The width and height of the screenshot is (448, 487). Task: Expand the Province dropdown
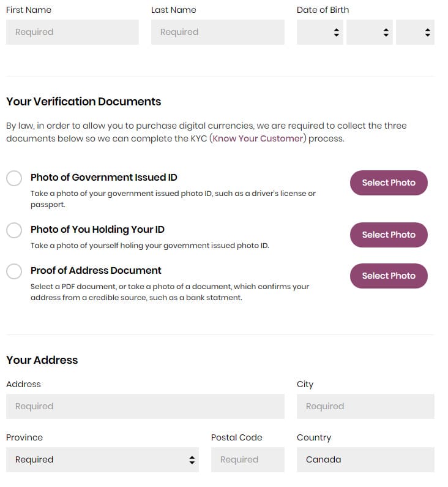pos(102,459)
